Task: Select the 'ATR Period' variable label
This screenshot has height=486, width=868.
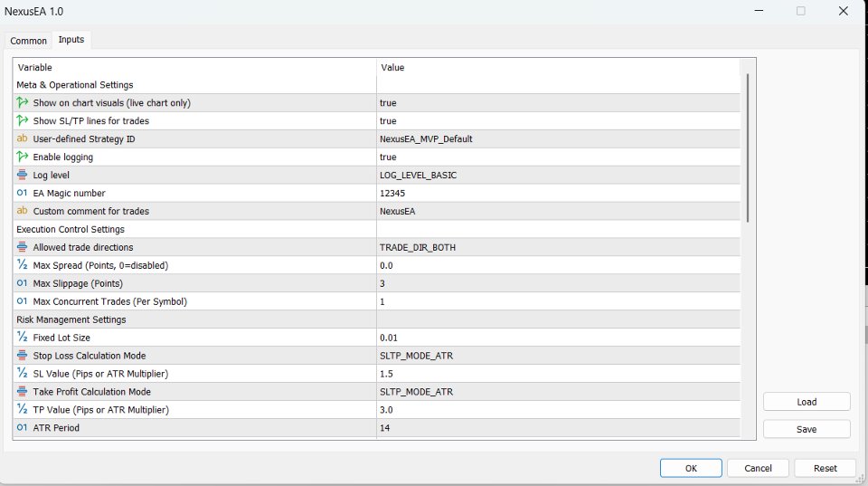Action: point(56,428)
